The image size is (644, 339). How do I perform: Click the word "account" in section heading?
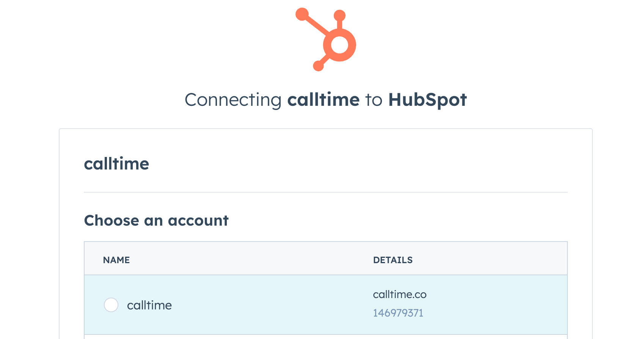198,221
